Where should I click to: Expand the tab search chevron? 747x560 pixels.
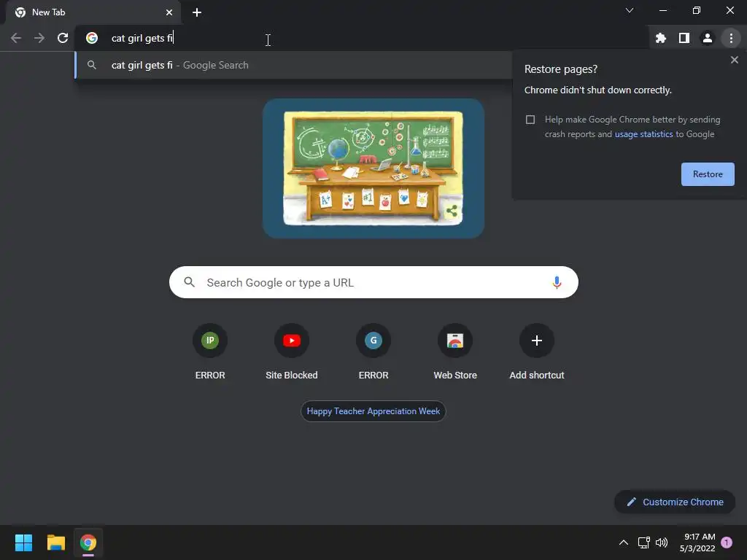pos(630,10)
